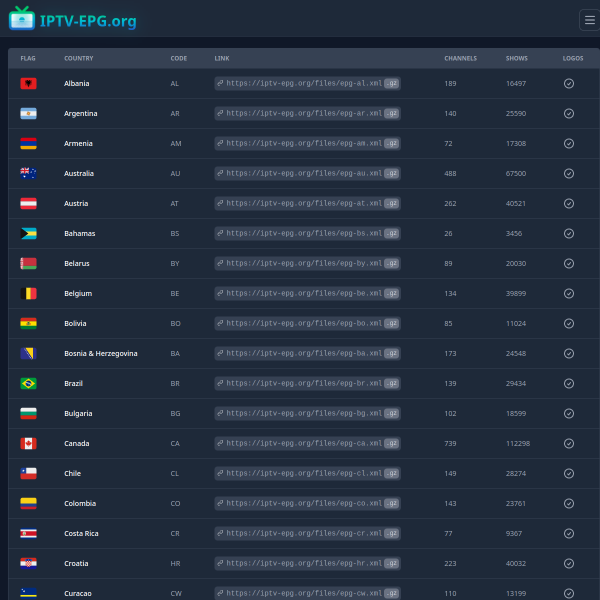This screenshot has height=600, width=600.
Task: Select the country name Curacao
Action: pos(78,593)
